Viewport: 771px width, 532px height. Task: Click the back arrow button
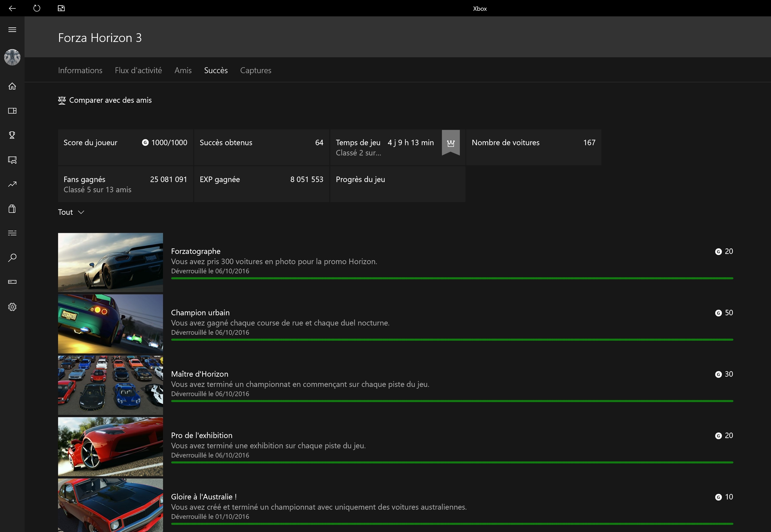click(x=12, y=8)
